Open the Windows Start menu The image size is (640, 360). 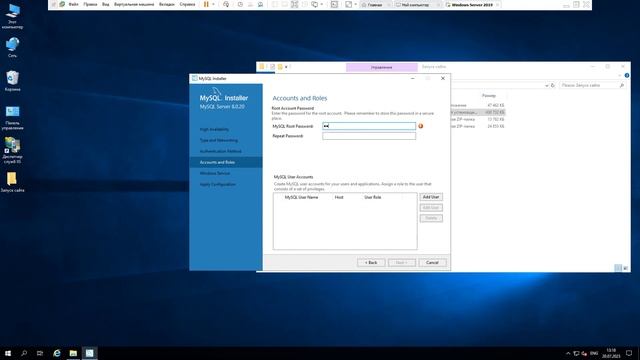click(8, 353)
